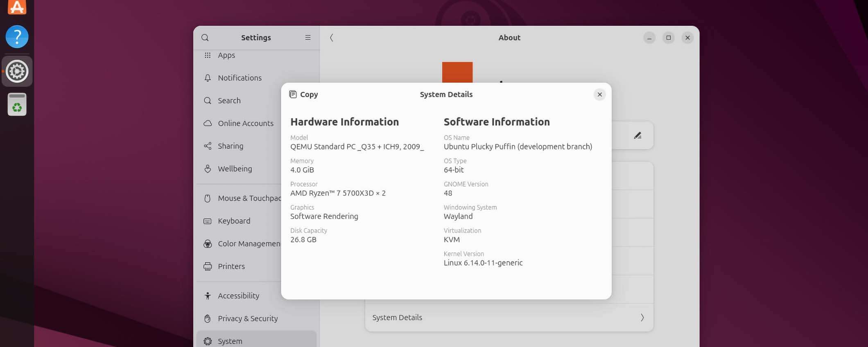This screenshot has width=868, height=347.
Task: Open Privacy & Security settings
Action: click(x=256, y=318)
